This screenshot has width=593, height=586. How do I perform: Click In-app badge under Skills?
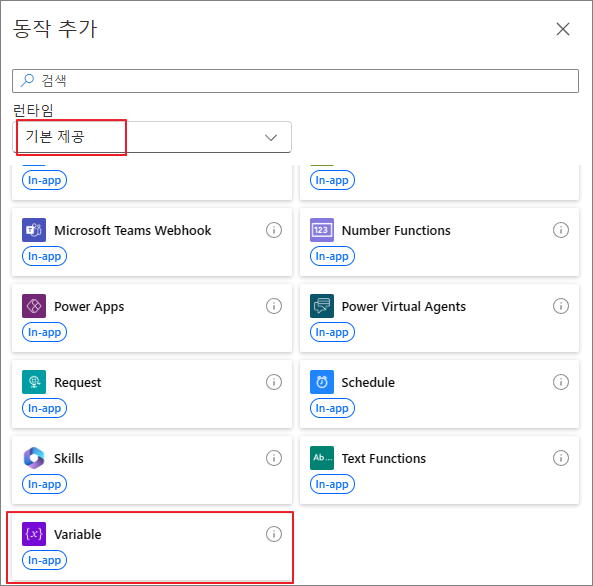(x=45, y=484)
